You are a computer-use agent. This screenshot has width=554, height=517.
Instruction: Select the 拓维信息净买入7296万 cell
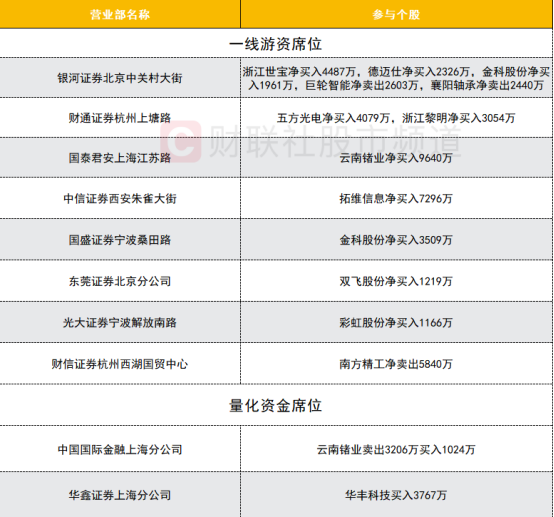click(x=396, y=198)
